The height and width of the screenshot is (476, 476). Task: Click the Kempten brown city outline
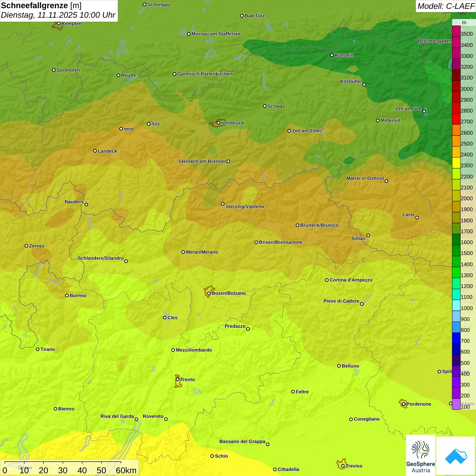coord(57,26)
